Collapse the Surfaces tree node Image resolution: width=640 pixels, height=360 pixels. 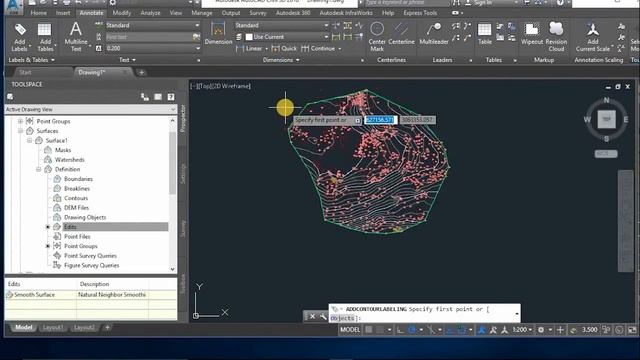tap(20, 131)
